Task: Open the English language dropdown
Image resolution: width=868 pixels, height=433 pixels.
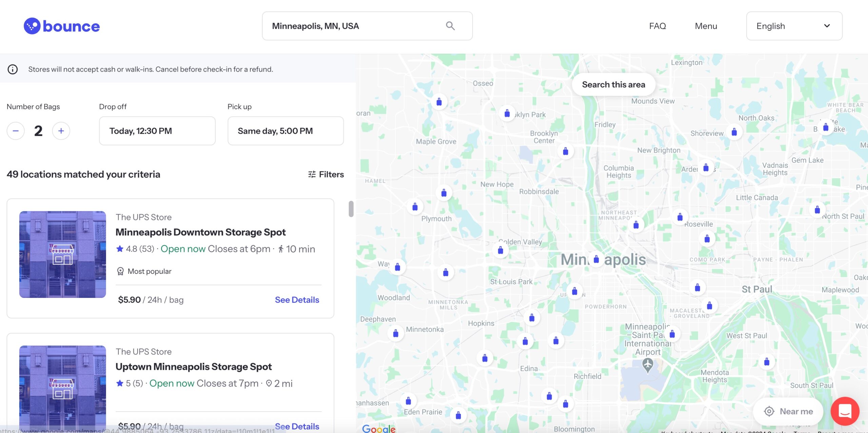Action: coord(794,26)
